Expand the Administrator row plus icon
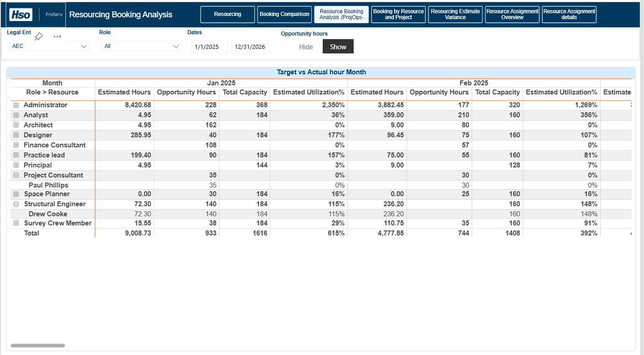 16,105
